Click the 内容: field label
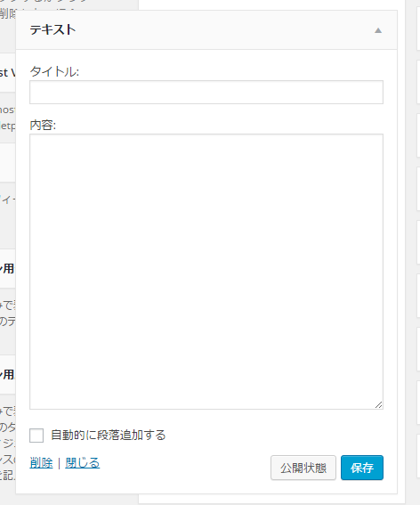 coord(43,125)
